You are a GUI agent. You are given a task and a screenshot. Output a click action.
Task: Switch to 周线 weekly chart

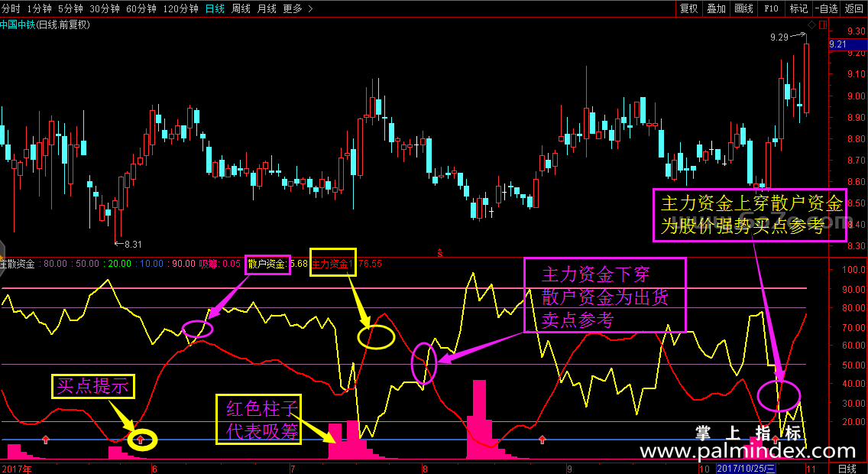(x=241, y=8)
